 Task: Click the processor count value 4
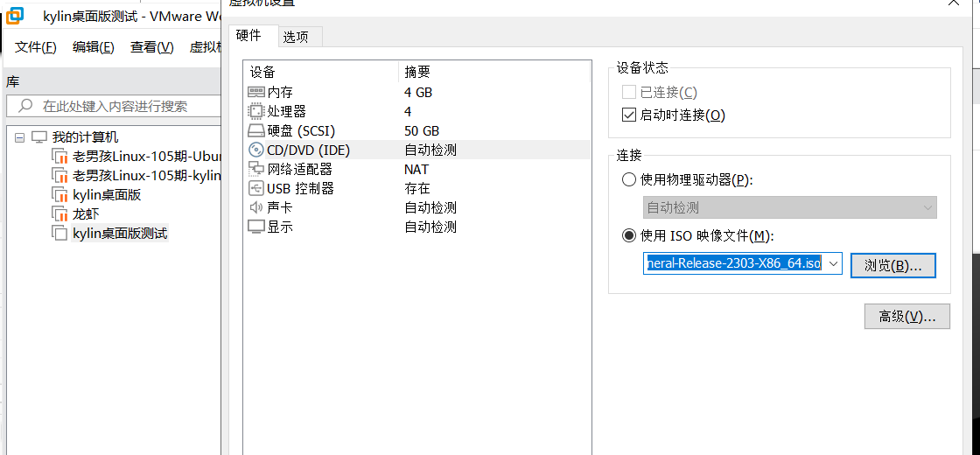pos(408,112)
